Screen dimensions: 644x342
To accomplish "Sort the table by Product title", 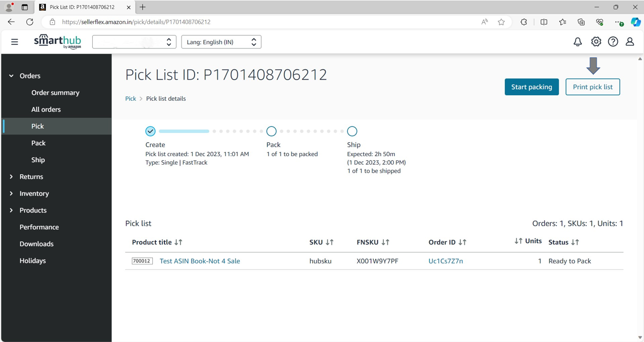I will (157, 242).
